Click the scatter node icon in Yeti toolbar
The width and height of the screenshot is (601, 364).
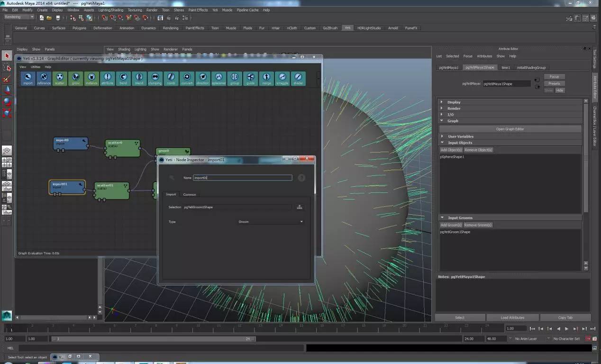pos(59,78)
